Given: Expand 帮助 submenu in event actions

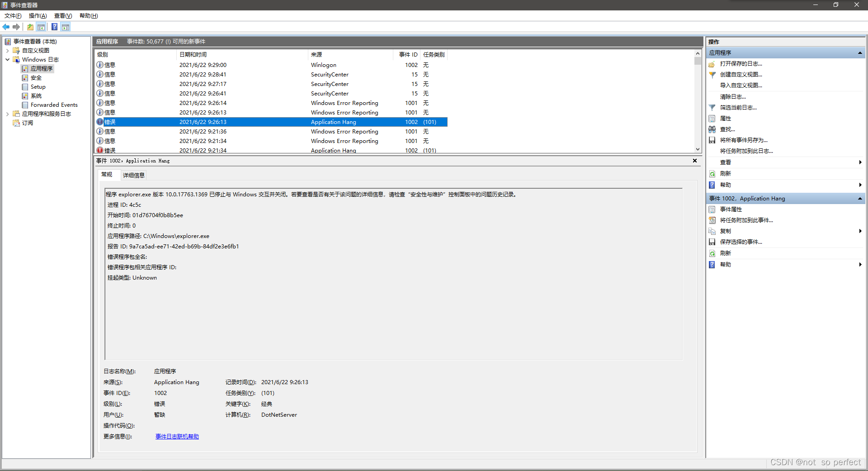Looking at the screenshot, I should [x=860, y=265].
